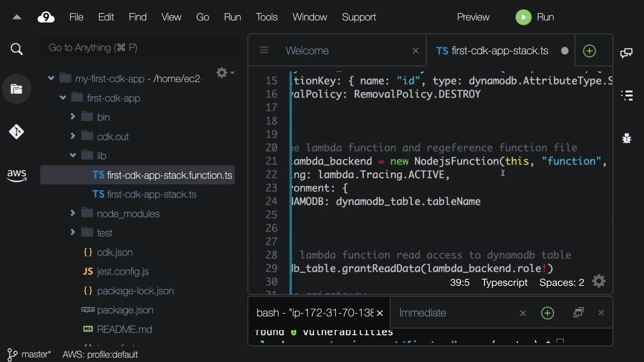The width and height of the screenshot is (644, 362).
Task: Open the Outline panel icon on right
Action: [627, 96]
